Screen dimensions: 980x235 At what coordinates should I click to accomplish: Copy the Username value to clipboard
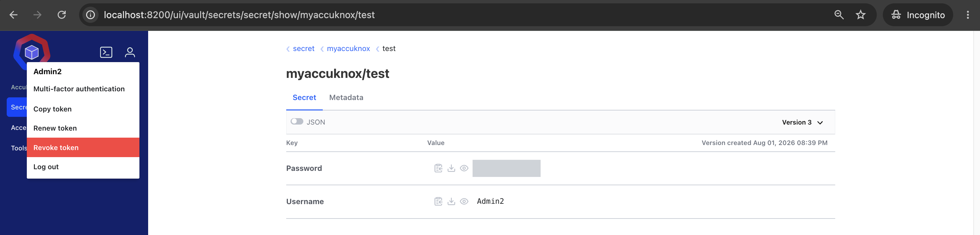tap(438, 201)
